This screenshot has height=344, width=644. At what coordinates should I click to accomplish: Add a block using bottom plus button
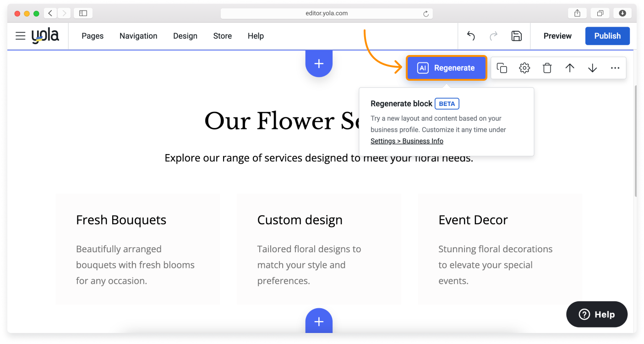pyautogui.click(x=319, y=322)
